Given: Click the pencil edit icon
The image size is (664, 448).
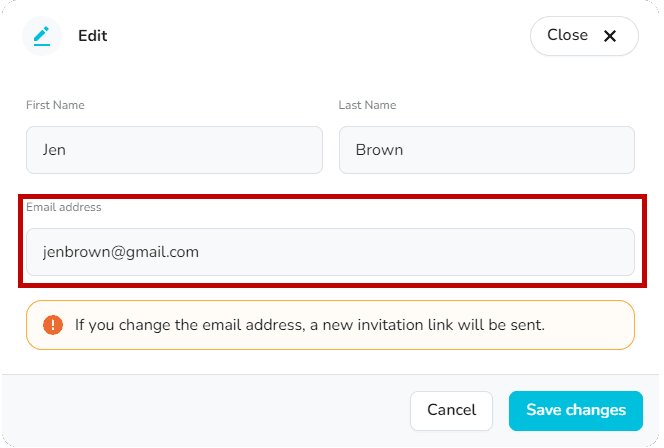Looking at the screenshot, I should click(41, 36).
